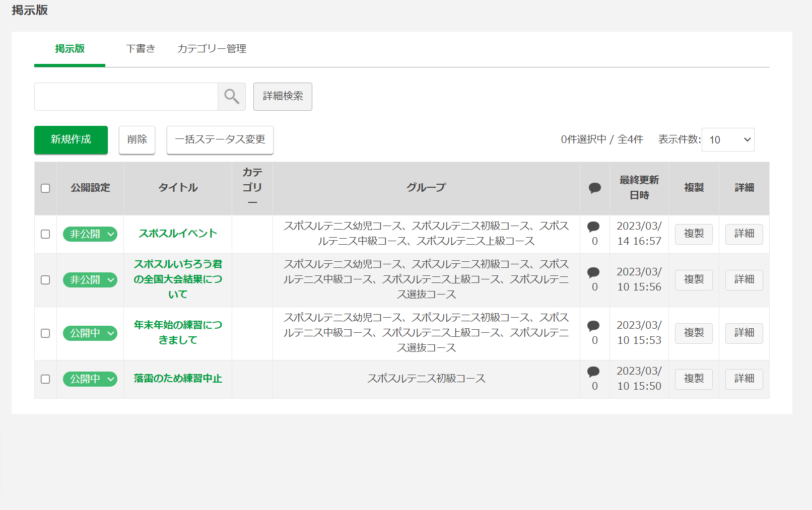
Task: Check the 落雷のため練習中止 row checkbox
Action: (x=45, y=379)
